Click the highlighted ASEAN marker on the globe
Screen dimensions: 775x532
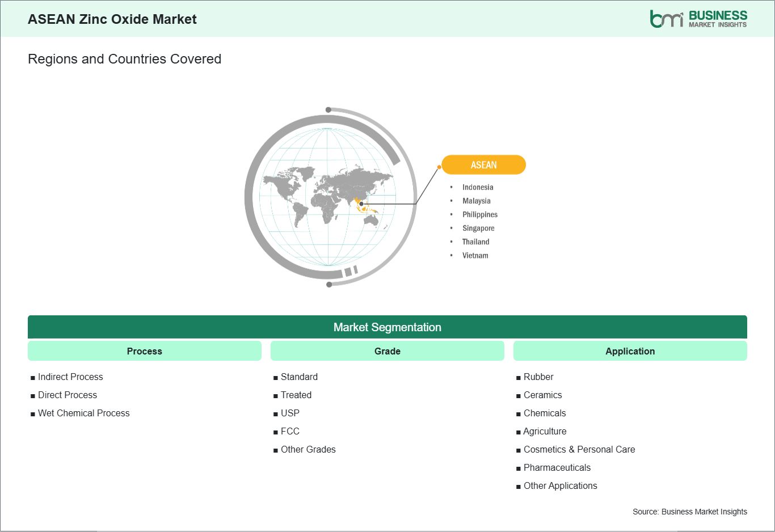(x=361, y=204)
